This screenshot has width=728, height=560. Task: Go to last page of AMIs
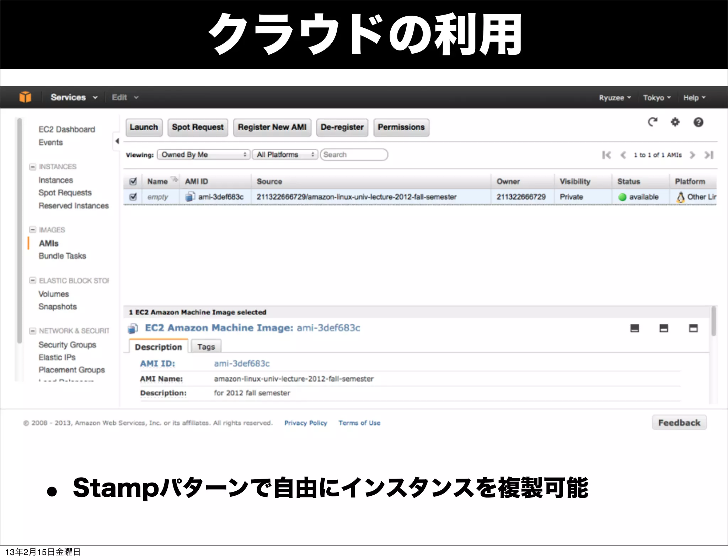709,155
